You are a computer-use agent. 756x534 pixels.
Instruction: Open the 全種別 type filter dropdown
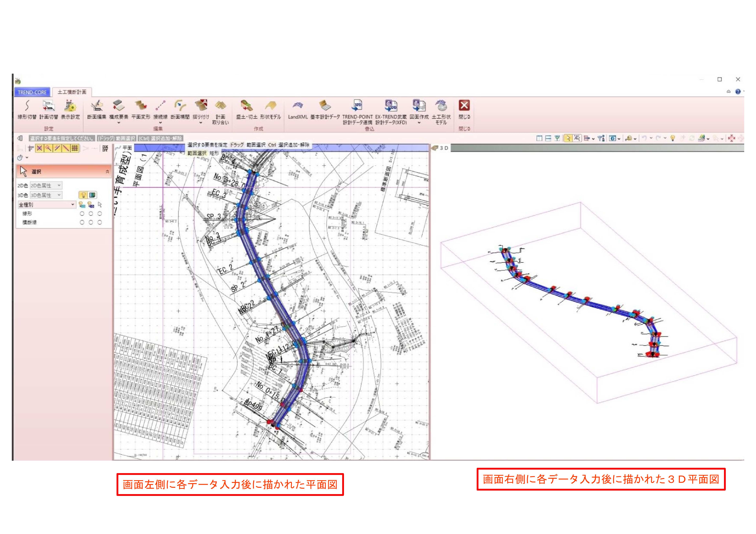click(x=46, y=205)
